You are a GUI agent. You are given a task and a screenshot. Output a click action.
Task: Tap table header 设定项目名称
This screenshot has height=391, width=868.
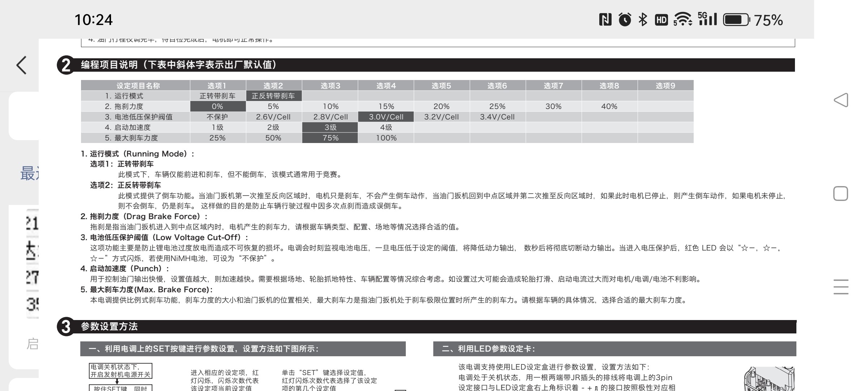pos(136,85)
